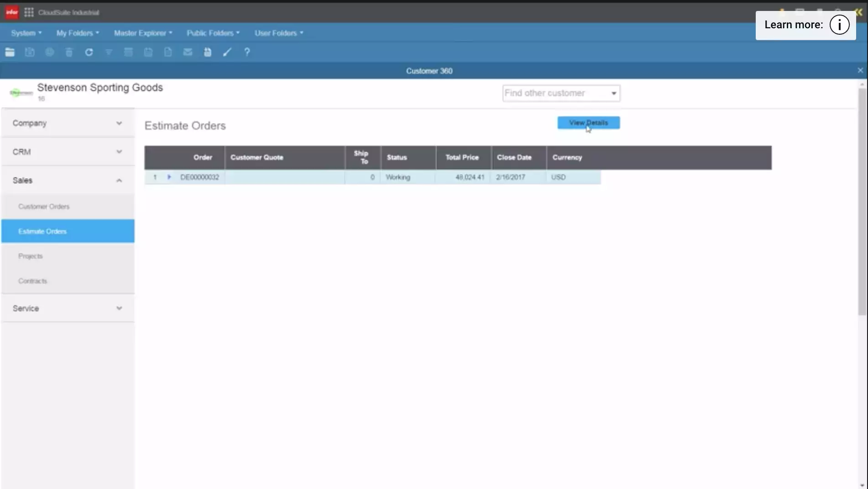The image size is (868, 489).
Task: Click the question mark help icon
Action: pyautogui.click(x=247, y=52)
